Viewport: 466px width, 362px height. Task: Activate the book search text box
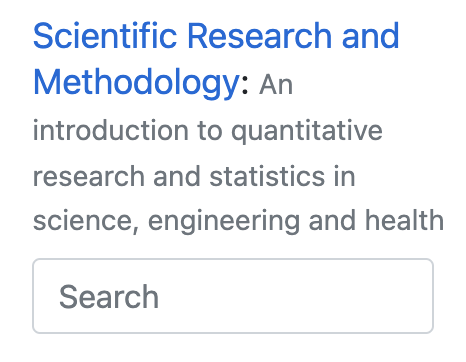233,296
